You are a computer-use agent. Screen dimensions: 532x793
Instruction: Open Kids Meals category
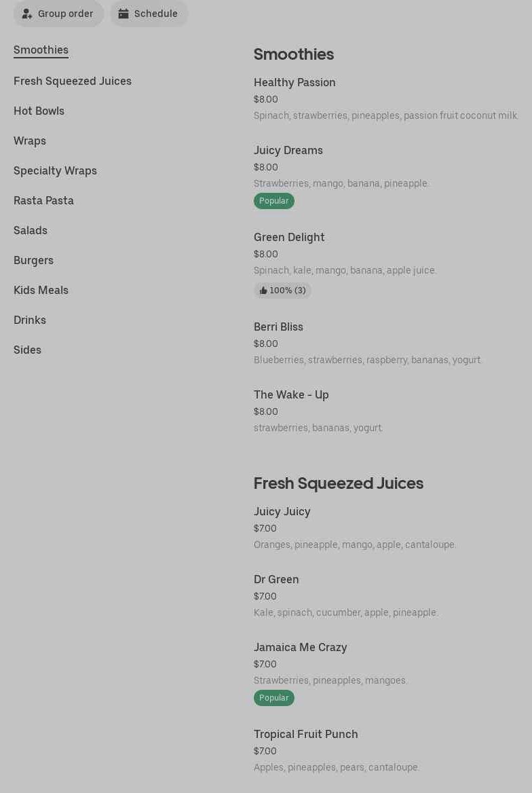click(41, 291)
